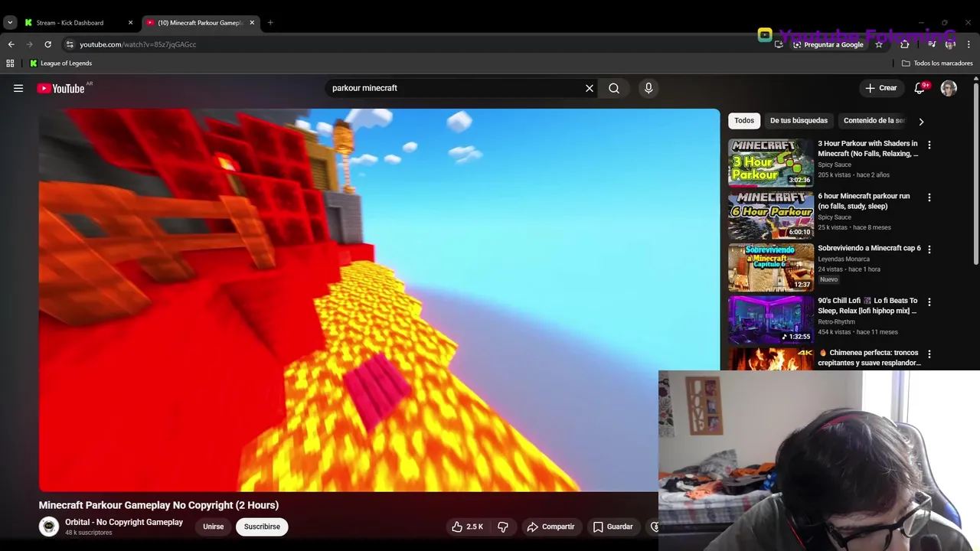Screen dimensions: 980x551
Task: Open Todos los marcadores folder
Action: click(x=937, y=64)
